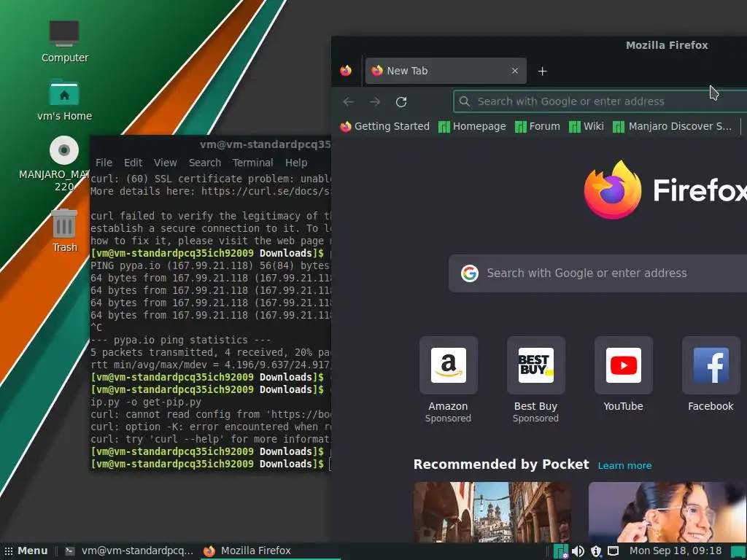The height and width of the screenshot is (560, 747).
Task: Open the Wiki bookmark
Action: (587, 126)
